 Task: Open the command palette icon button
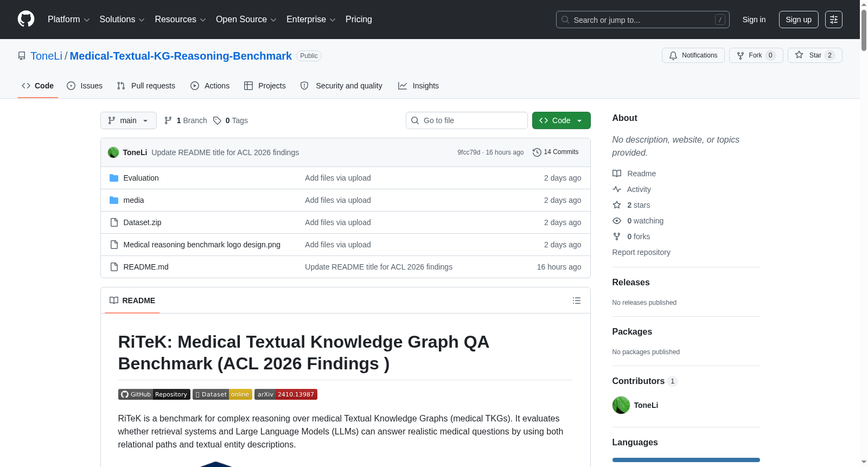tap(834, 20)
